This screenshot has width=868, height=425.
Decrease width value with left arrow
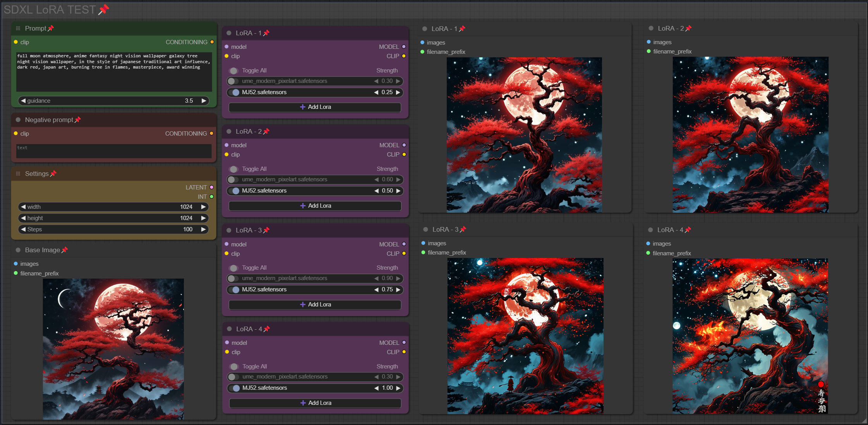[x=23, y=207]
